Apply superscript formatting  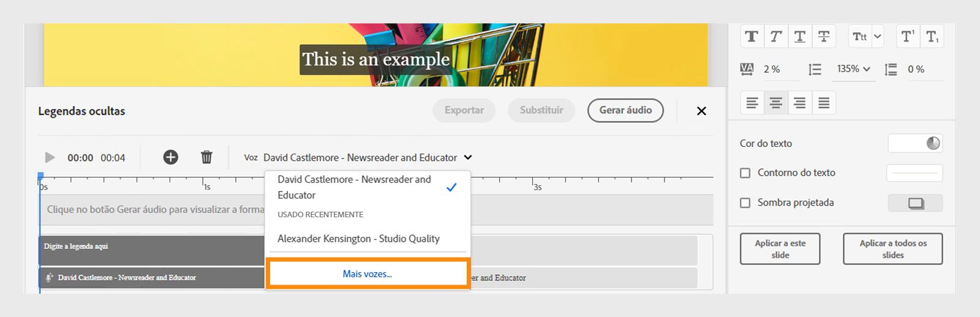point(908,37)
